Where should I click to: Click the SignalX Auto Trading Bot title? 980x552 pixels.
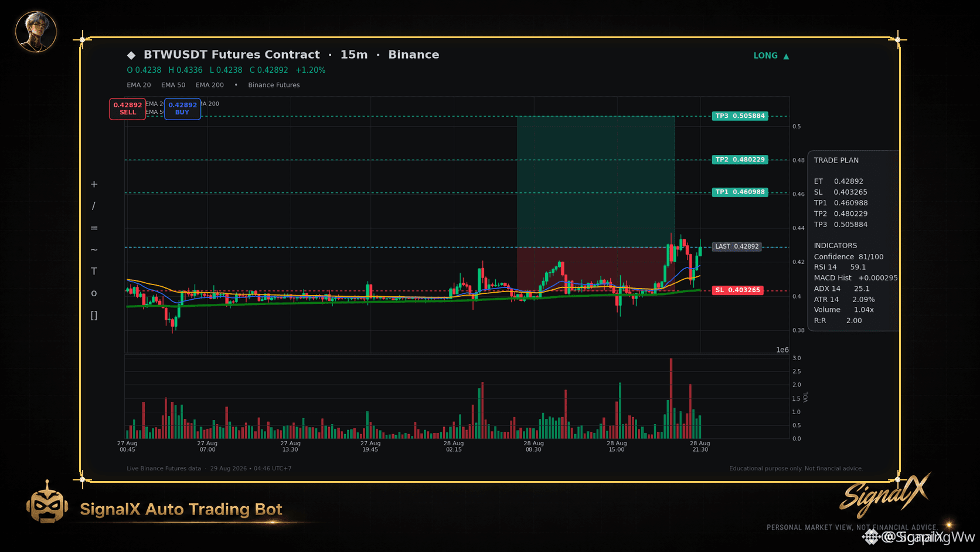pos(181,509)
